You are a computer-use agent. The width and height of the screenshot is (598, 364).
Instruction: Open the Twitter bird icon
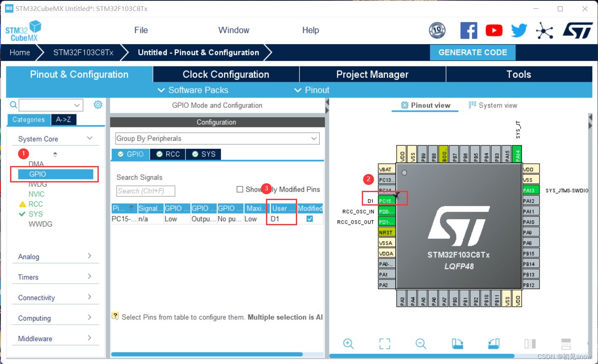coord(519,30)
